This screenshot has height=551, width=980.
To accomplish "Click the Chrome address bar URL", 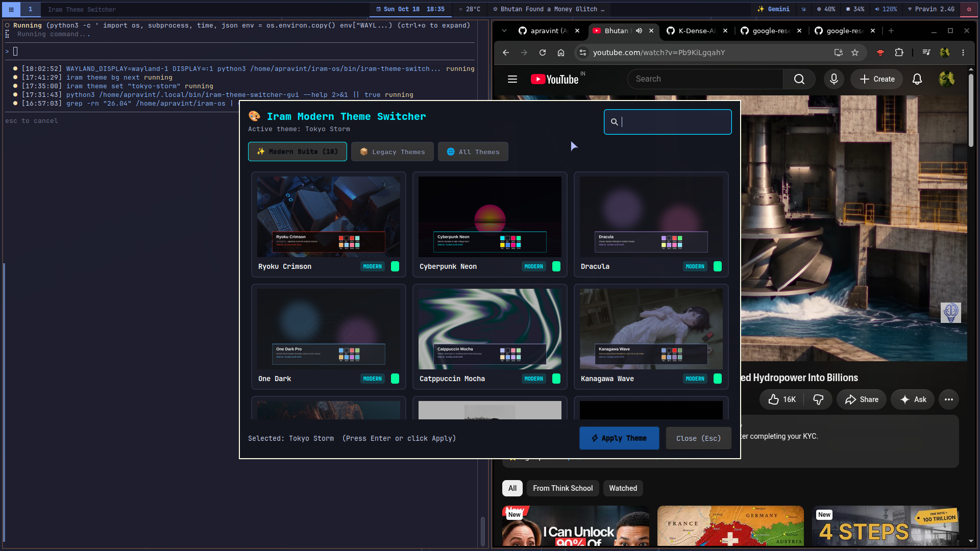I will (659, 53).
